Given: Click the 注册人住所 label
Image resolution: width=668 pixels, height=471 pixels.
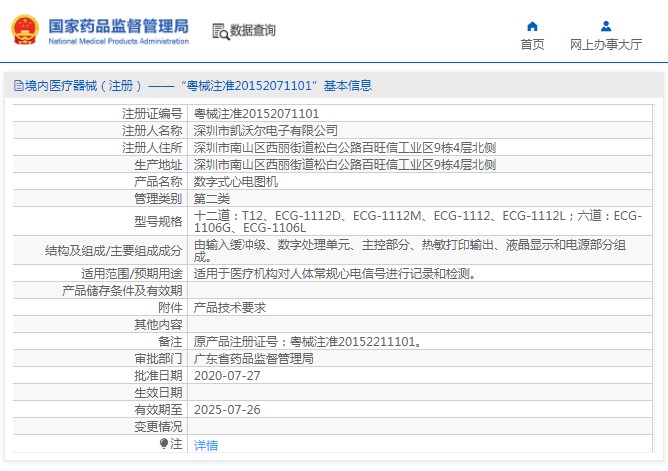Looking at the screenshot, I should 152,148.
